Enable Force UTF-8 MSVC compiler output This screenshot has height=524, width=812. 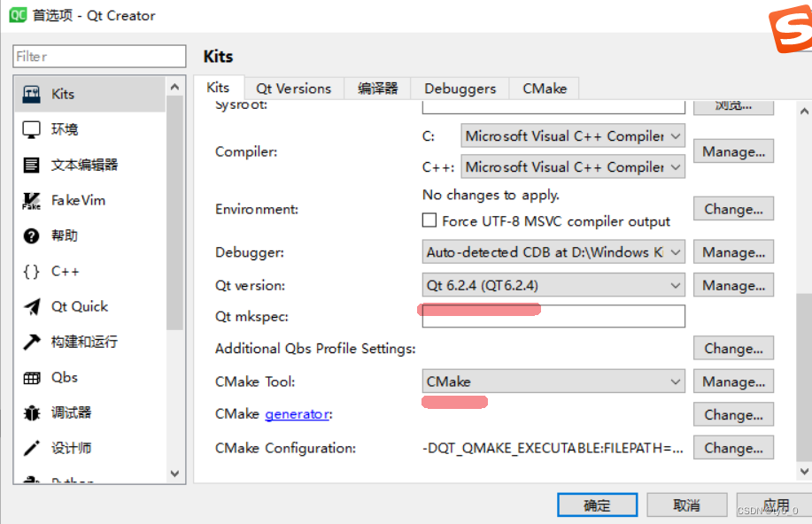429,220
